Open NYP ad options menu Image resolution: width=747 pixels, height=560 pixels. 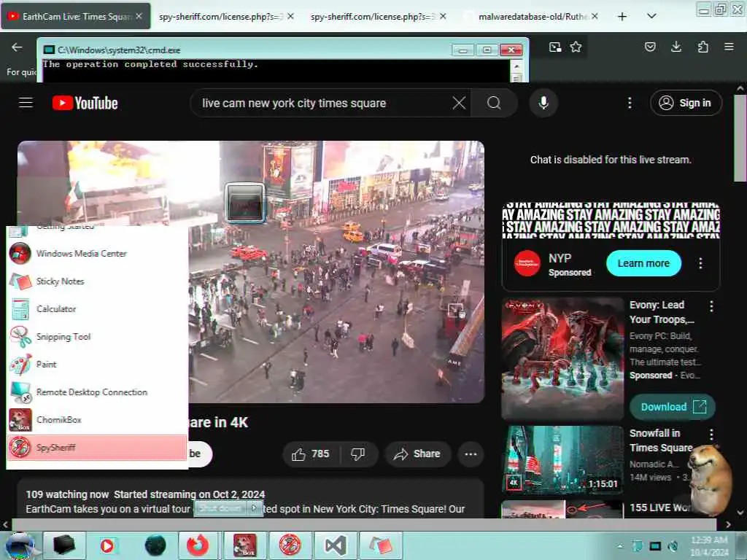tap(700, 263)
